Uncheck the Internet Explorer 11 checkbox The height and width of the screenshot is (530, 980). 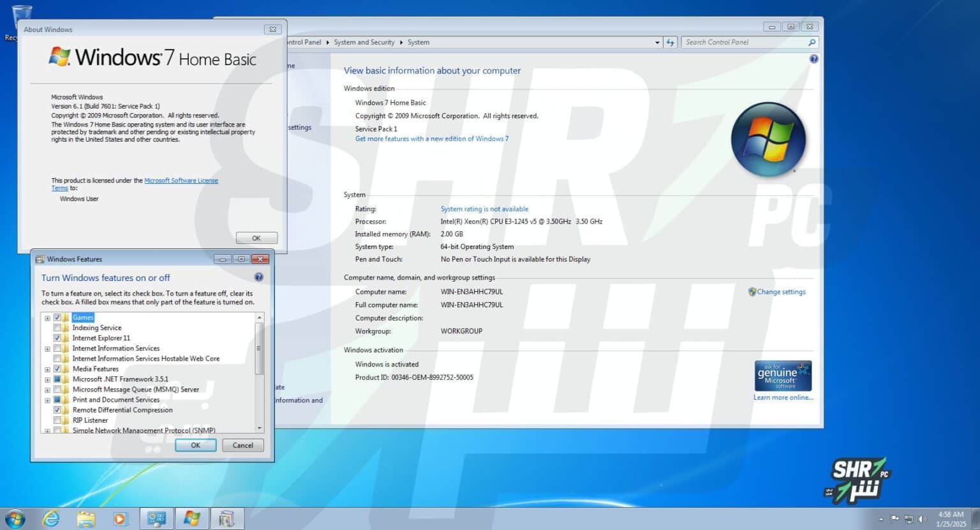point(57,338)
